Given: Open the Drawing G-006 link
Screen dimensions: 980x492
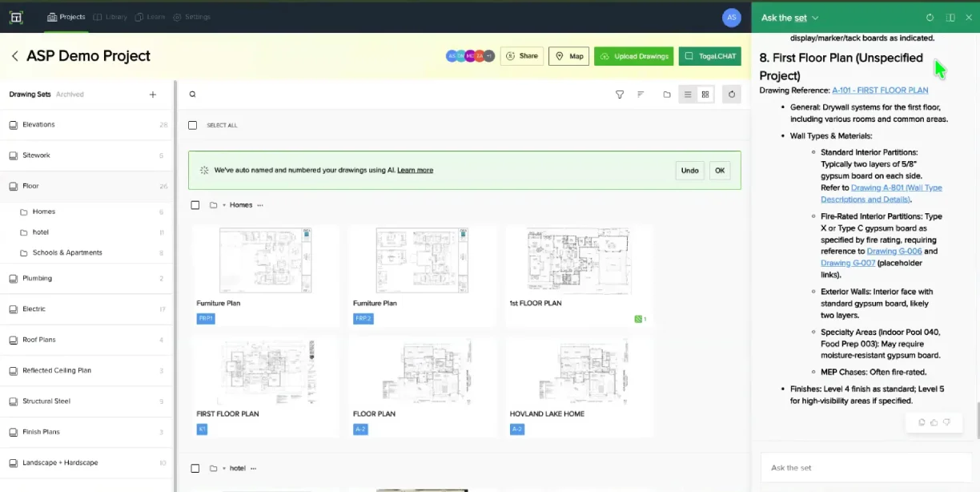Looking at the screenshot, I should click(x=894, y=251).
